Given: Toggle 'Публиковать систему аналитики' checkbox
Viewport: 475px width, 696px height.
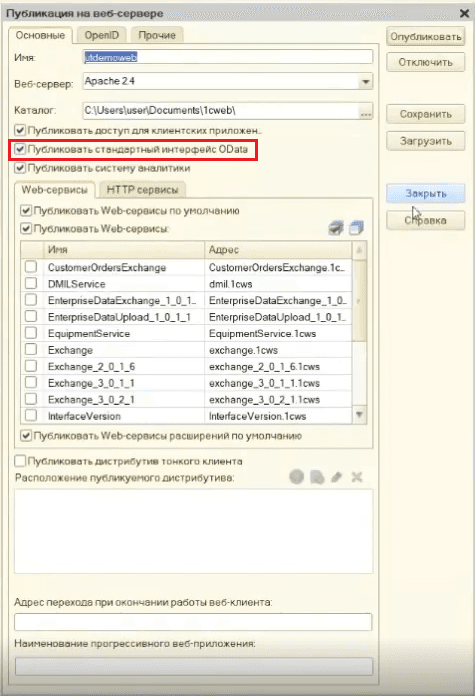Looking at the screenshot, I should (x=20, y=168).
